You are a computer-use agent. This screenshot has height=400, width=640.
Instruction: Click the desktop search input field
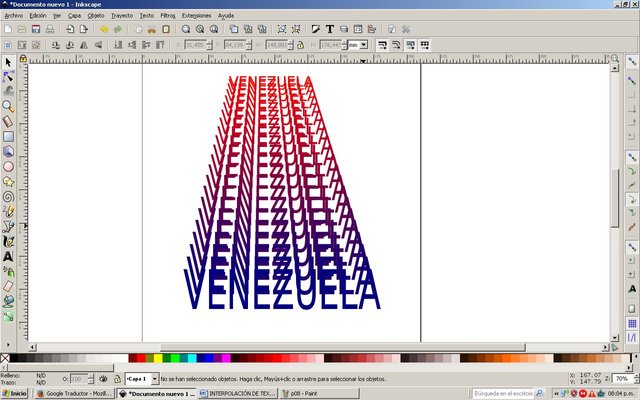[x=503, y=393]
